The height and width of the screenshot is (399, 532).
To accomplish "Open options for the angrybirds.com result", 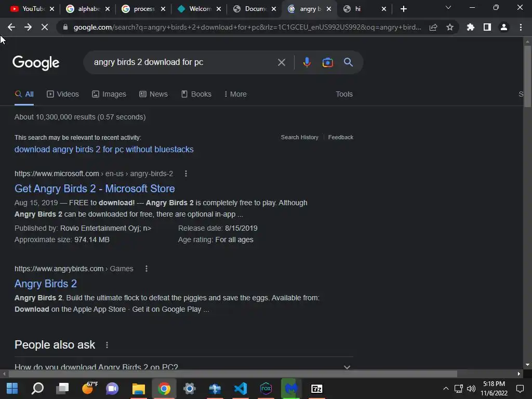I will tap(146, 269).
